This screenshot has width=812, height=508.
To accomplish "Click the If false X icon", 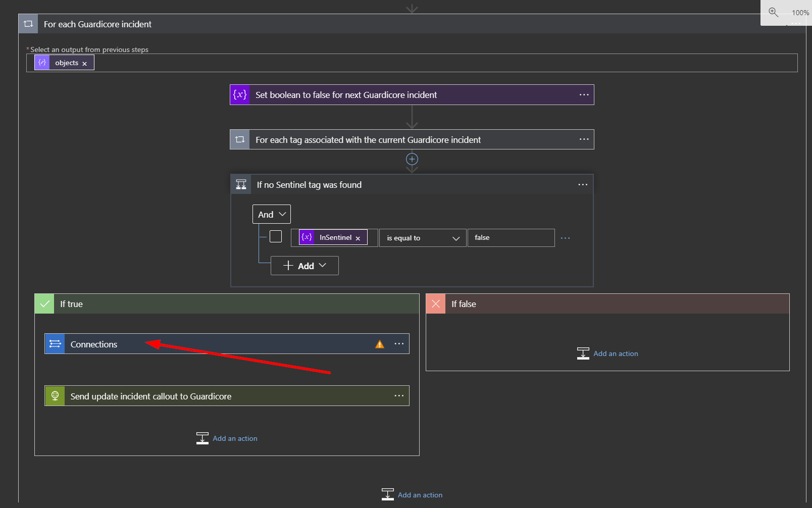I will [436, 304].
